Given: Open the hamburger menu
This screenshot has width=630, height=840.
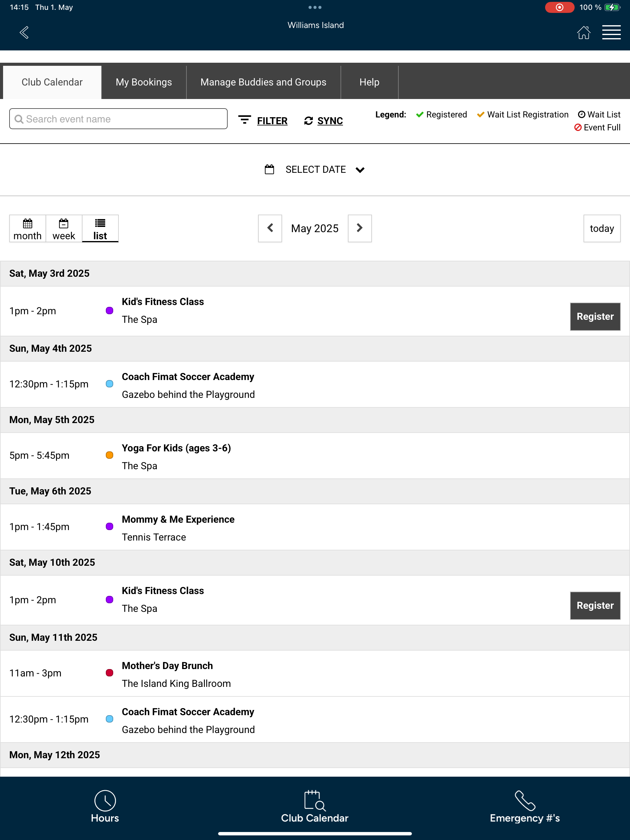Looking at the screenshot, I should [611, 32].
